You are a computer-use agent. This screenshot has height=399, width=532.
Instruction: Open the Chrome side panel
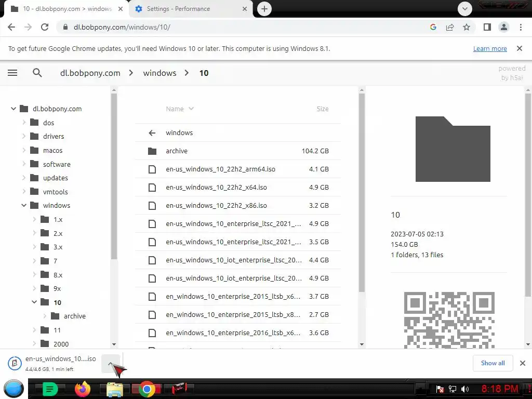[x=487, y=27]
